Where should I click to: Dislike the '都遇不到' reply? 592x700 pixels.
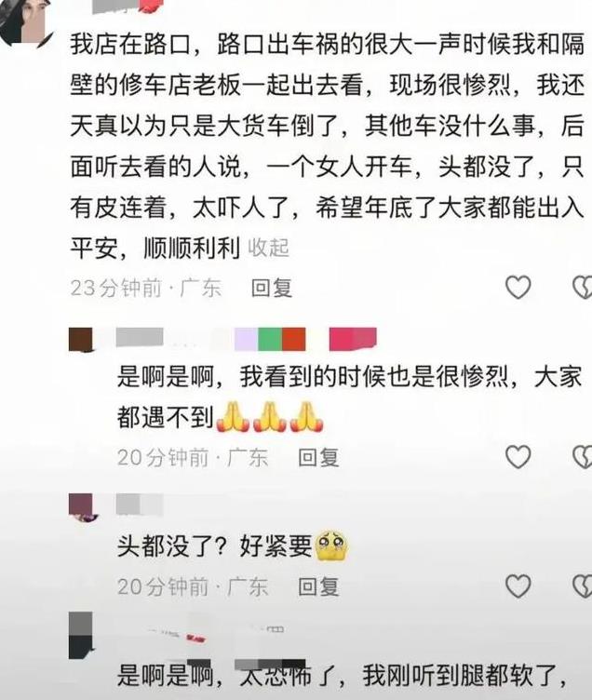click(582, 457)
